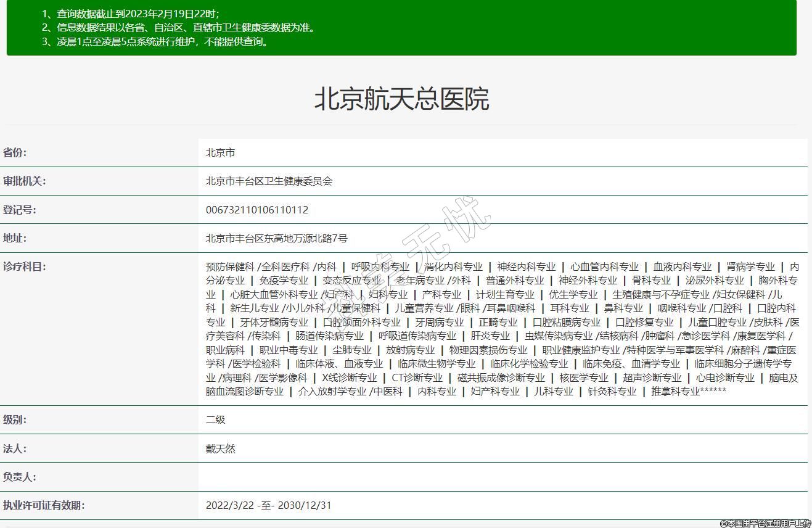Screen dimensions: 812x528
Task: Click the 诊疗科目 field label
Action: [25, 266]
